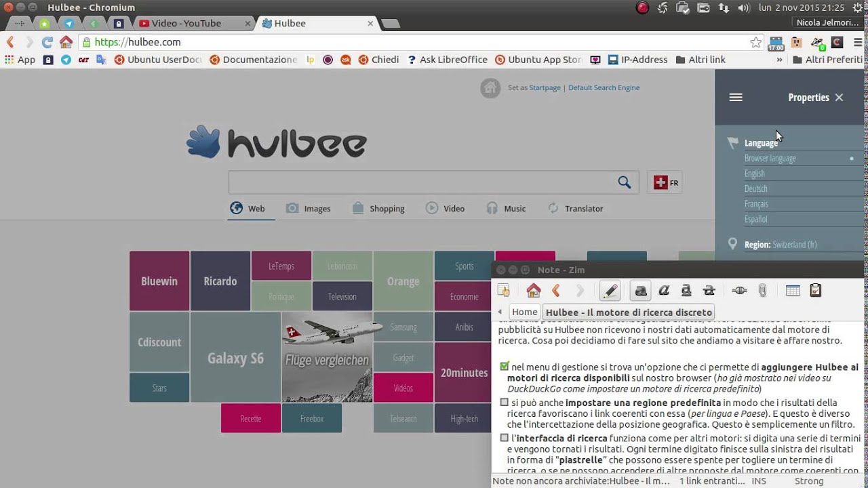This screenshot has width=868, height=488.
Task: Open system session gear menu
Action: 858,7
